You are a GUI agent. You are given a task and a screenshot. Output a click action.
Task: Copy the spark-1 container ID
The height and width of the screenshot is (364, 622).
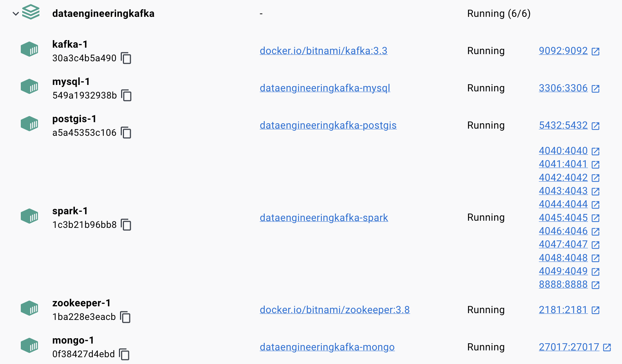pyautogui.click(x=126, y=225)
